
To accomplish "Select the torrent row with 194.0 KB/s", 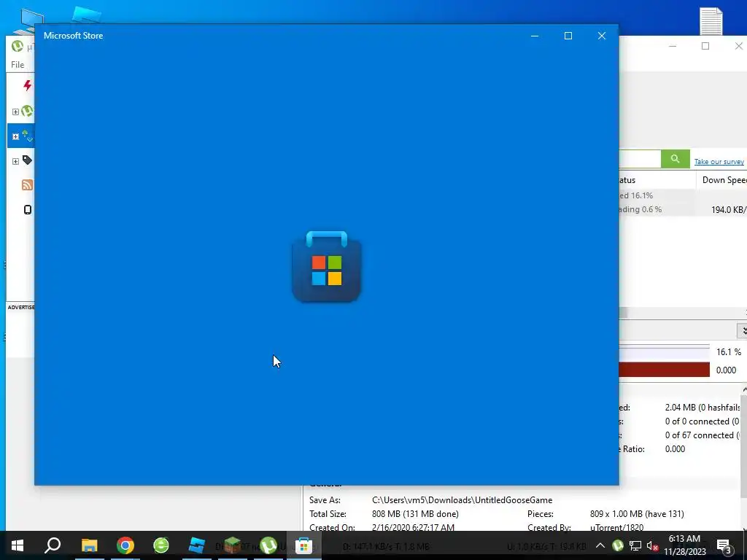I will point(683,209).
